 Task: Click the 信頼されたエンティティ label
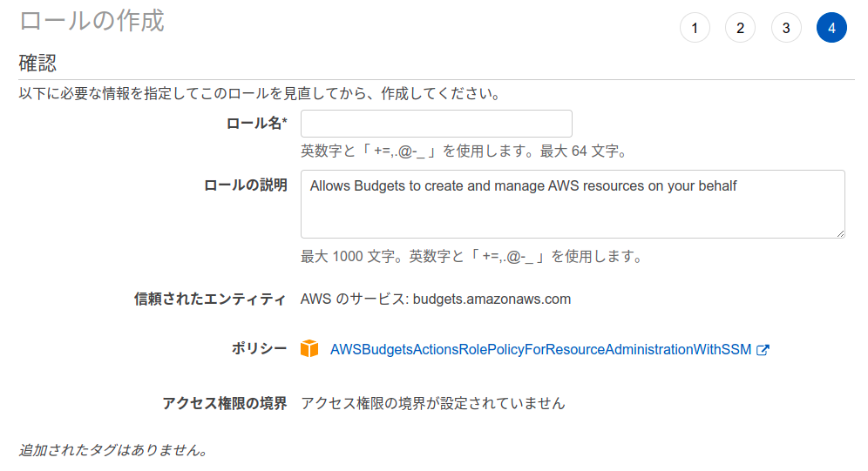[x=210, y=299]
